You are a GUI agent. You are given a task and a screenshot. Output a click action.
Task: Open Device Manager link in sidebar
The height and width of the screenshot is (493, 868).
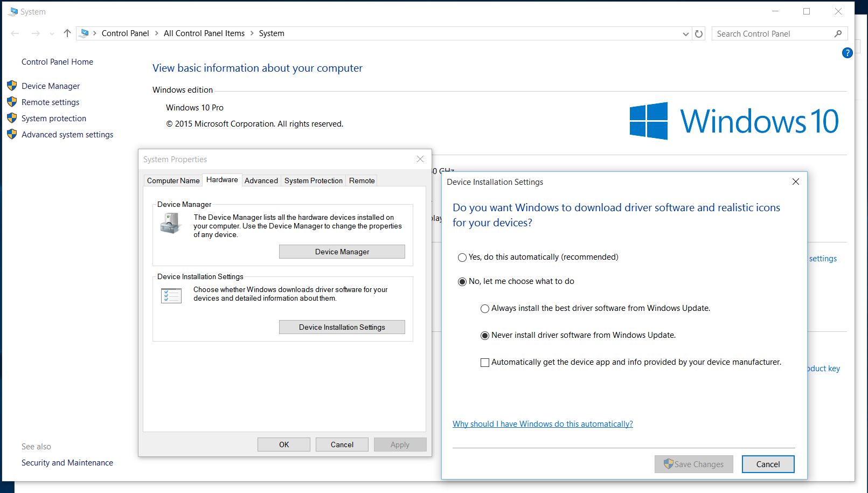[x=51, y=86]
